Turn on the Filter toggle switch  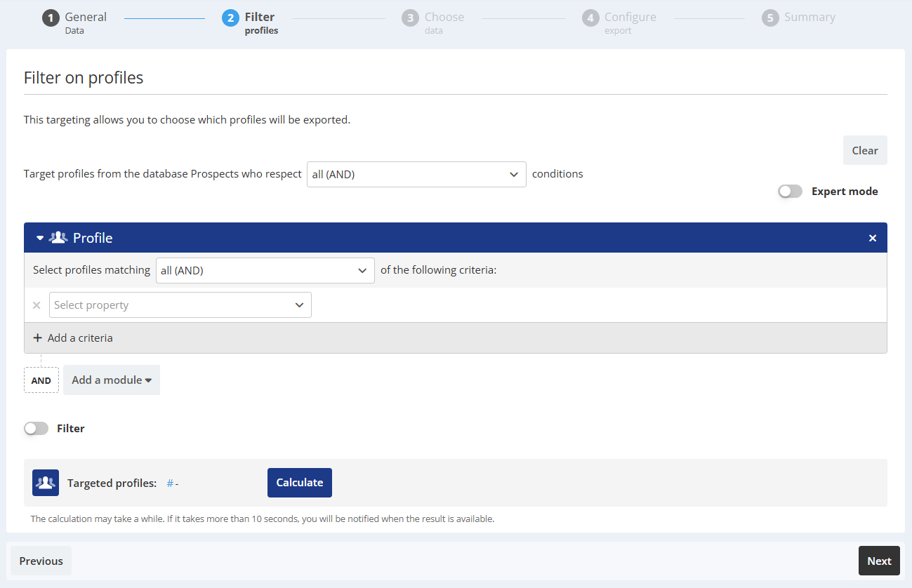[x=36, y=429]
